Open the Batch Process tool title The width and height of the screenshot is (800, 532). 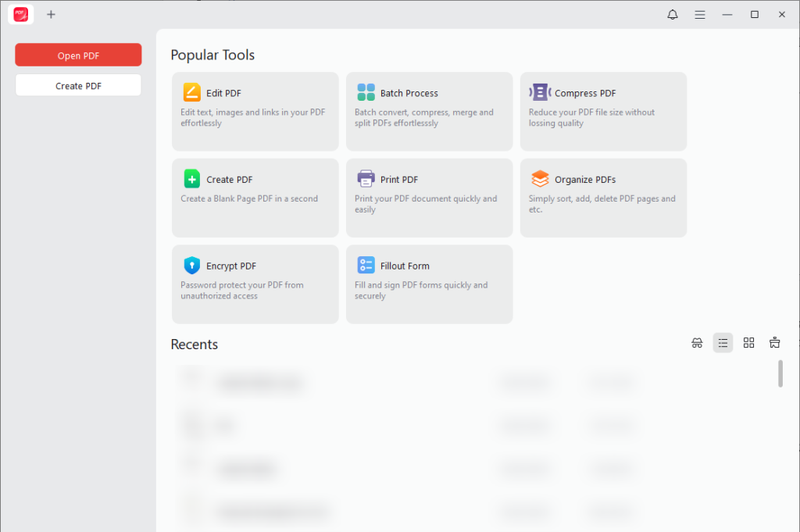pyautogui.click(x=409, y=93)
